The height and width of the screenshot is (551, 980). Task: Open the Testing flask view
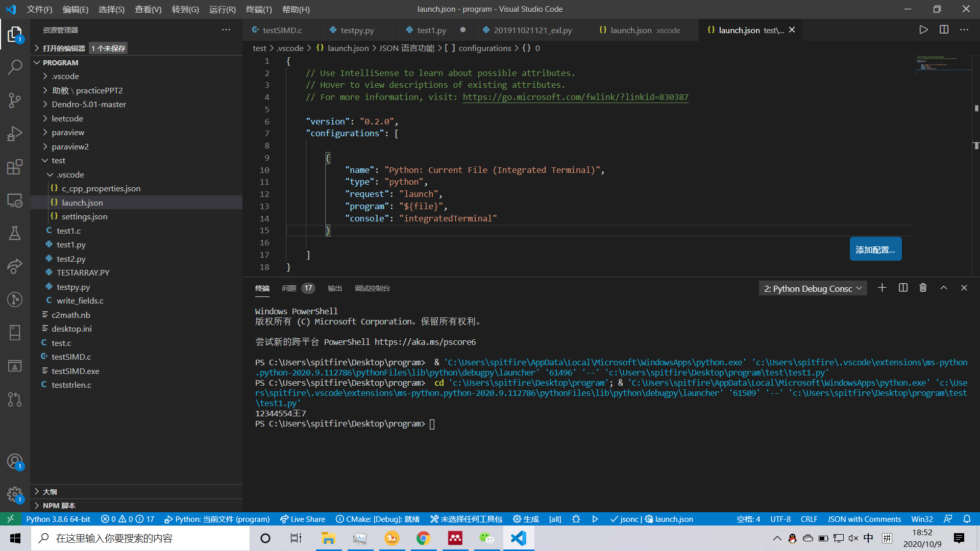click(15, 233)
